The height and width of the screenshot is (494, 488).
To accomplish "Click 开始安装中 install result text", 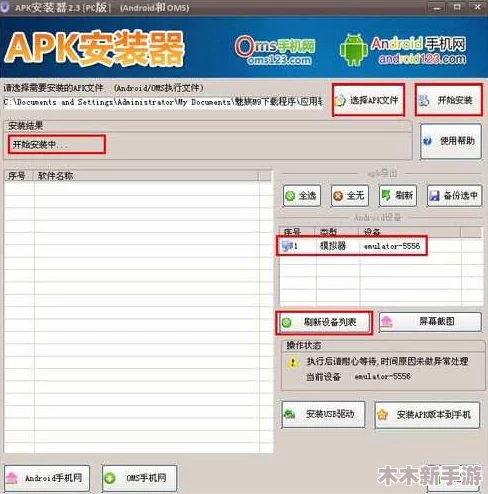I will [x=40, y=145].
